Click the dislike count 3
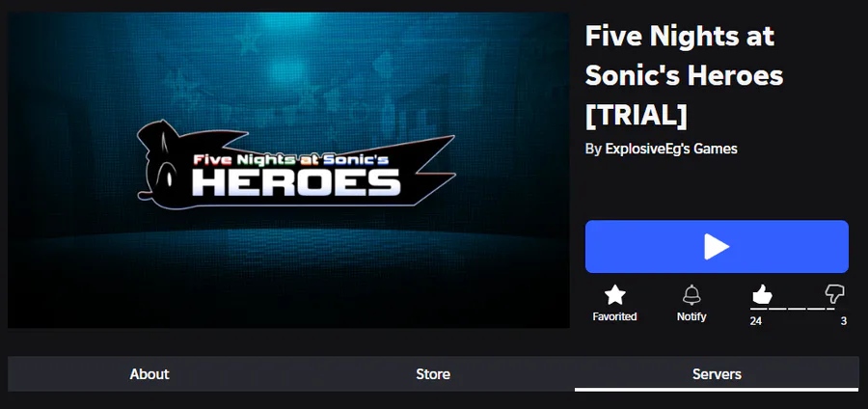 pyautogui.click(x=844, y=321)
